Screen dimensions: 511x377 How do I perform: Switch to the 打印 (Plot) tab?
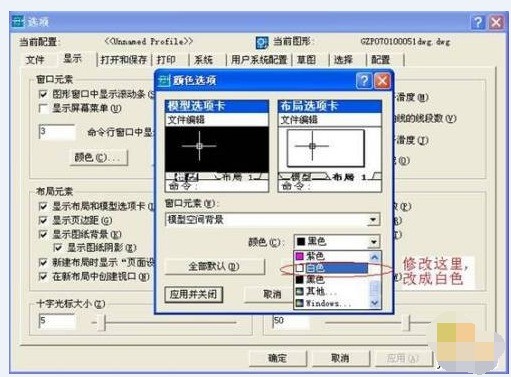click(x=166, y=60)
